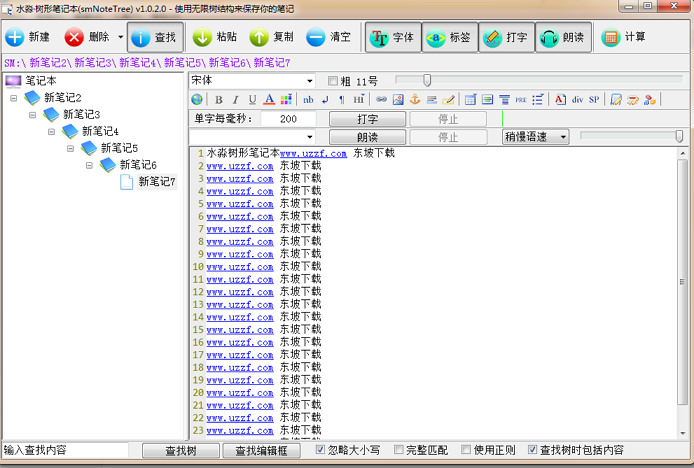Open the 计算 (Calculator) tool
The height and width of the screenshot is (468, 694).
[x=624, y=37]
